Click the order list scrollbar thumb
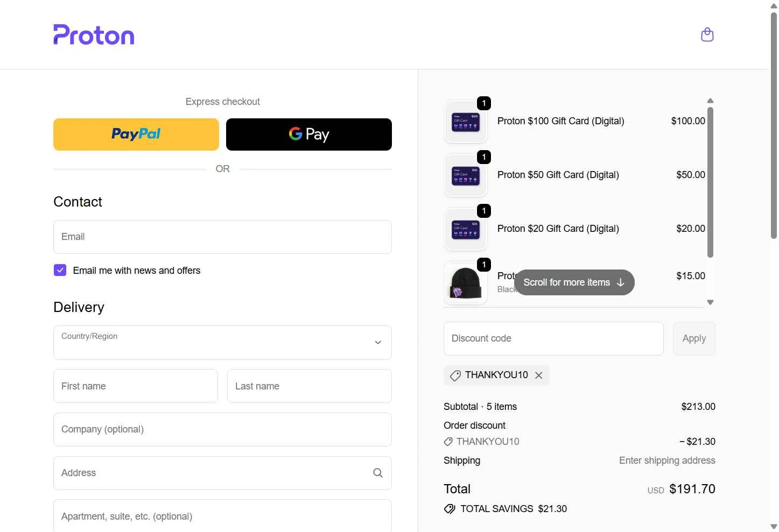Viewport: 779px width, 532px height. (x=710, y=182)
